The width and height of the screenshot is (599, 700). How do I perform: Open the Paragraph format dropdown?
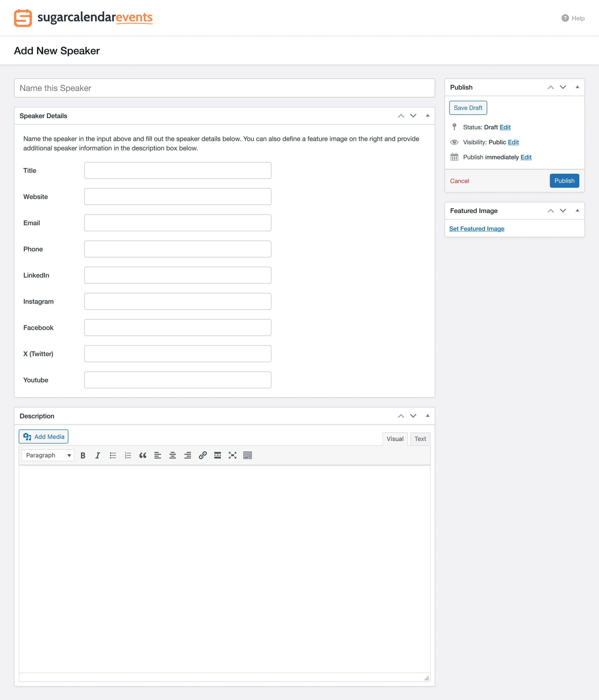[48, 455]
